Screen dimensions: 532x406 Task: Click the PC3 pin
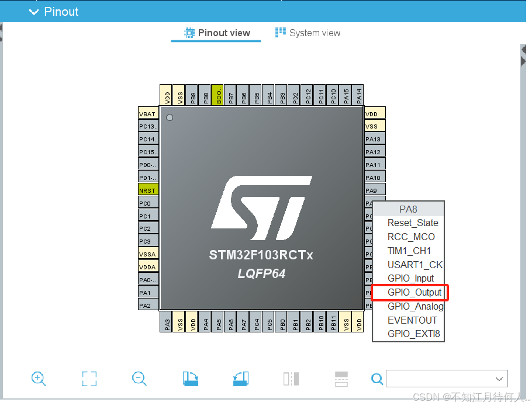148,240
